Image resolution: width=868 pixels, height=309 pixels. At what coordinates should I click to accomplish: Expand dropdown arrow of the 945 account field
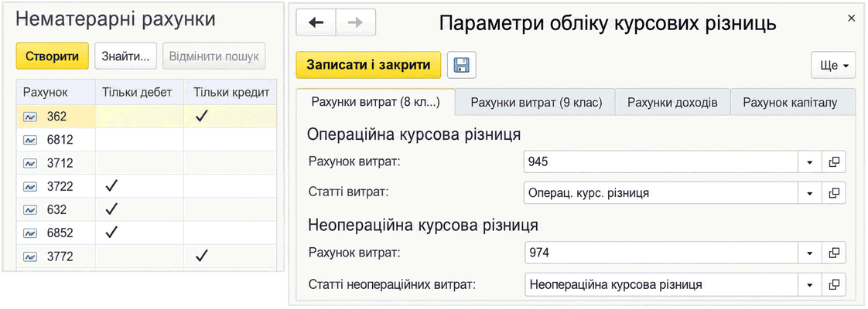tap(809, 161)
